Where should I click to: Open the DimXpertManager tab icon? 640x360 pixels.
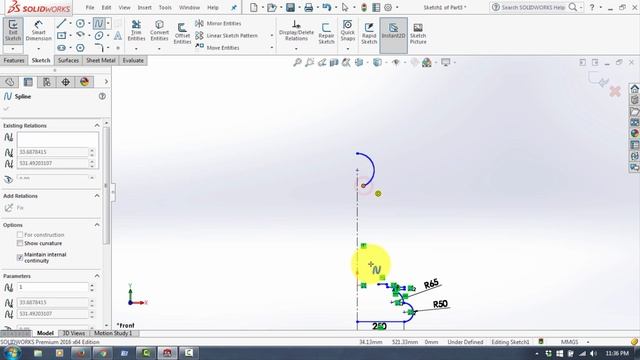(x=65, y=82)
